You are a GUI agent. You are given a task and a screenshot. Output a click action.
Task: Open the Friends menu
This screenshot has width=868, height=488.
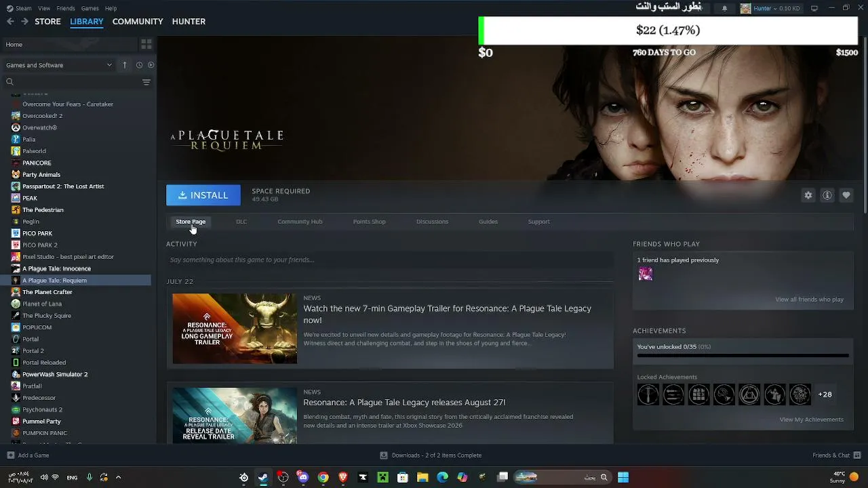click(x=66, y=8)
